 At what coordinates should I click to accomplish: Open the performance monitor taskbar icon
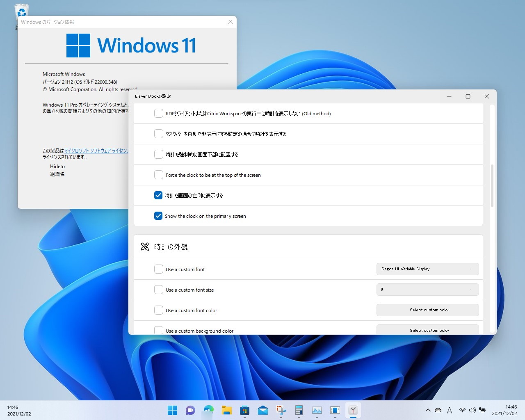click(x=317, y=410)
